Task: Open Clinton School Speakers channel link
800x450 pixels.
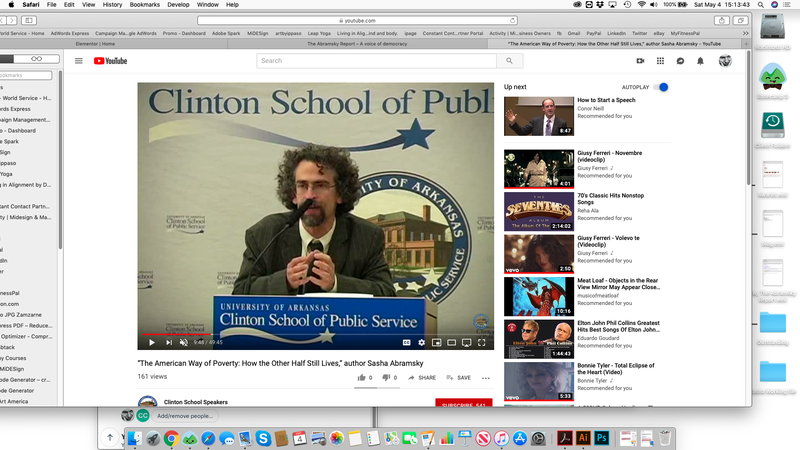Action: [196, 402]
